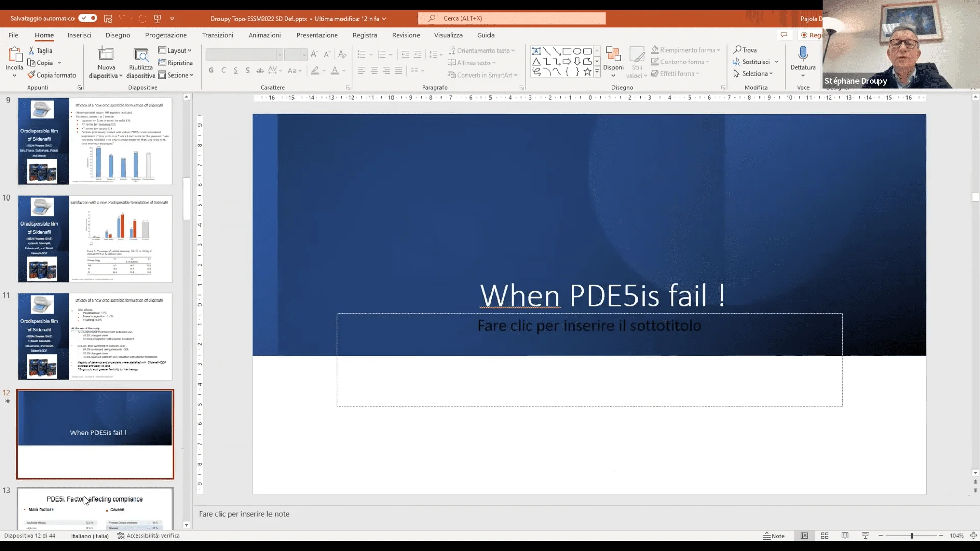
Task: Open Quick Access Toolbar customize arrow
Action: pos(173,18)
